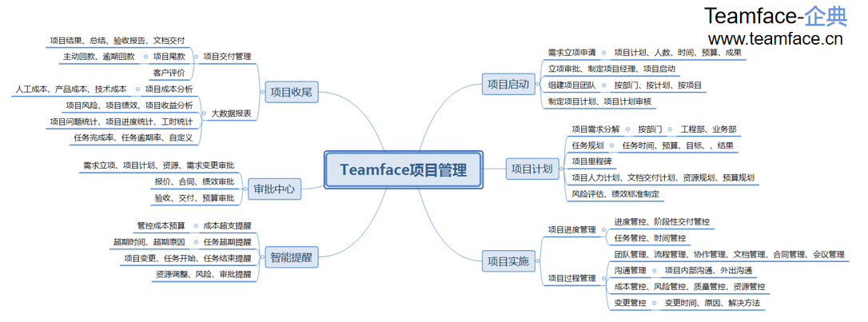
Task: Collapse the circle left of 项目尾款
Action: 145,57
